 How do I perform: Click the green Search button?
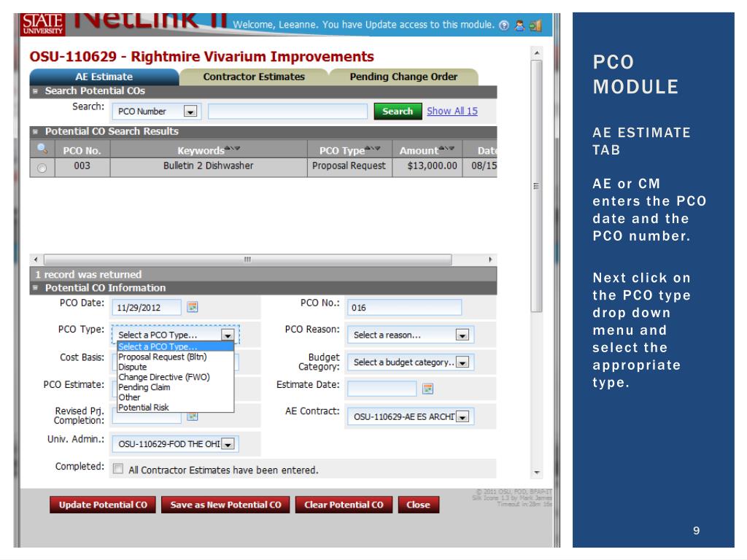coord(398,111)
